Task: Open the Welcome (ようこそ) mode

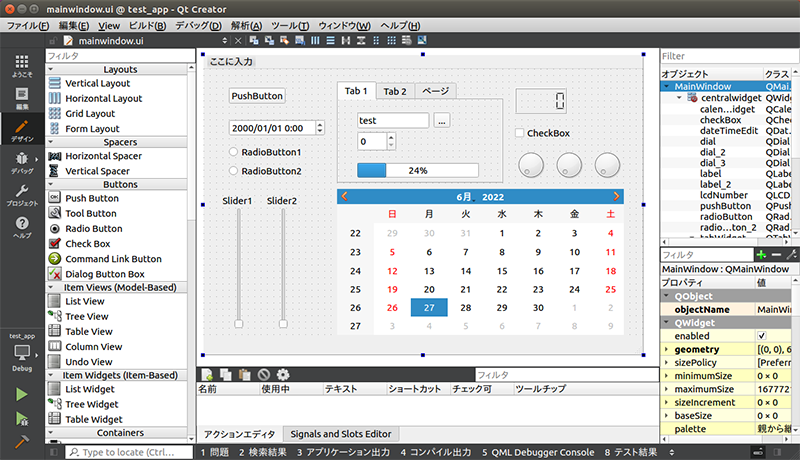Action: click(22, 66)
